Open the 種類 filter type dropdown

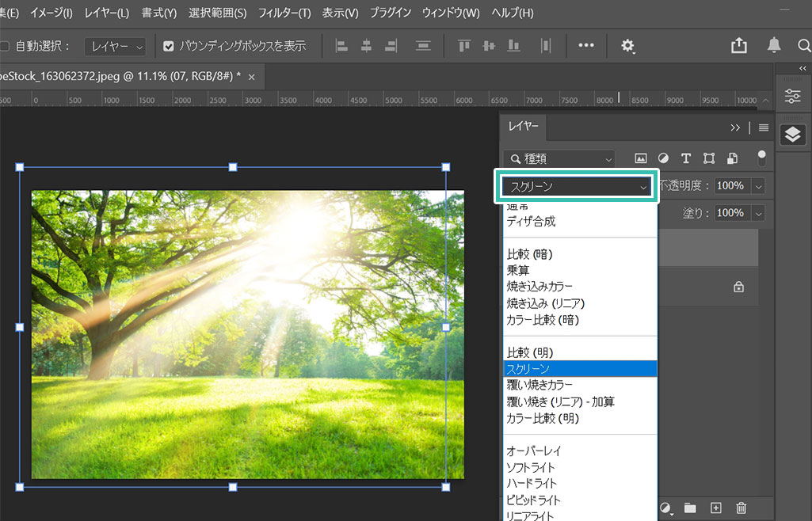pyautogui.click(x=559, y=158)
